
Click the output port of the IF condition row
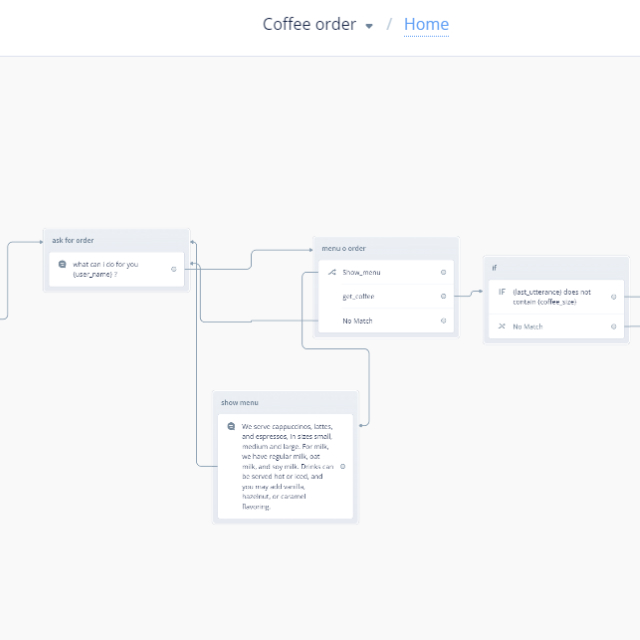(614, 297)
